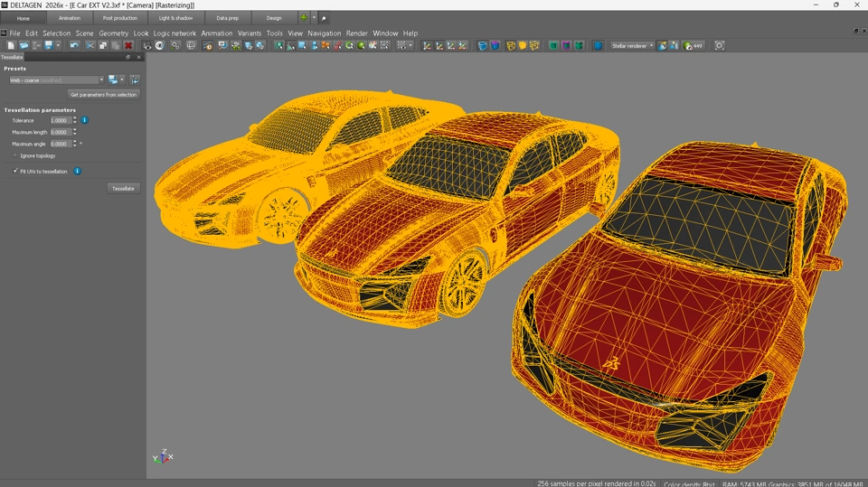Viewport: 868px width, 487px height.
Task: Click info icon beside Fit UVs to tessellation
Action: tap(78, 171)
